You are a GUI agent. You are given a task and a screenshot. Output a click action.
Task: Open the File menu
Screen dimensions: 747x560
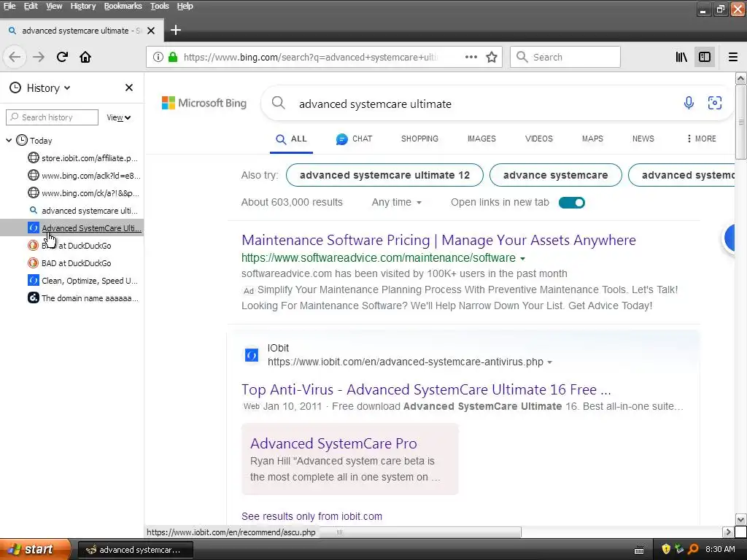point(9,6)
